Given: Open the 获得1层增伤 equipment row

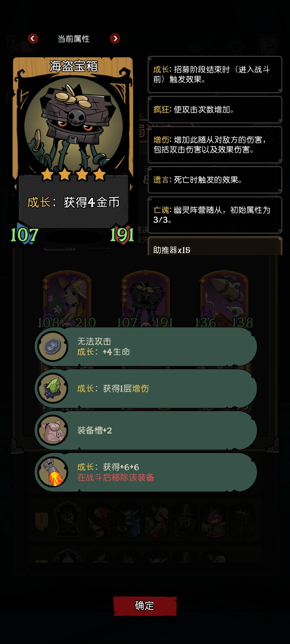Looking at the screenshot, I should pos(146,388).
